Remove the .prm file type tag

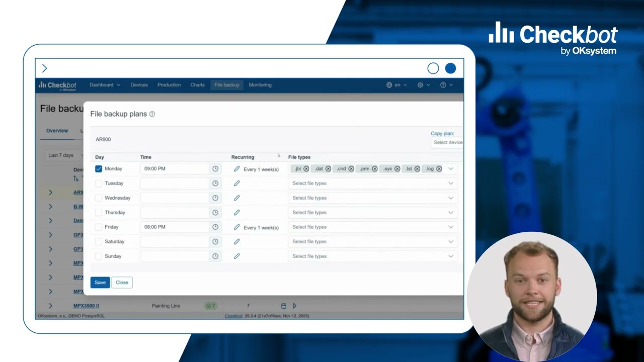tap(374, 169)
